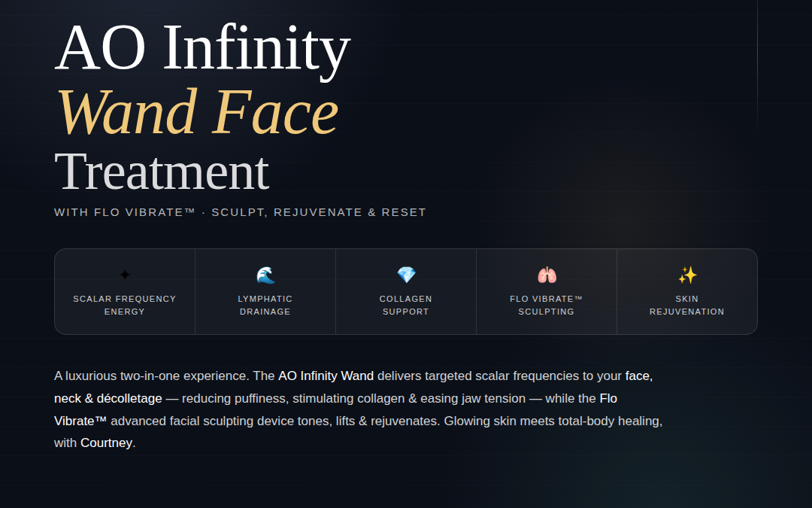The width and height of the screenshot is (812, 508).
Task: Click the black four-point star icon
Action: (125, 275)
